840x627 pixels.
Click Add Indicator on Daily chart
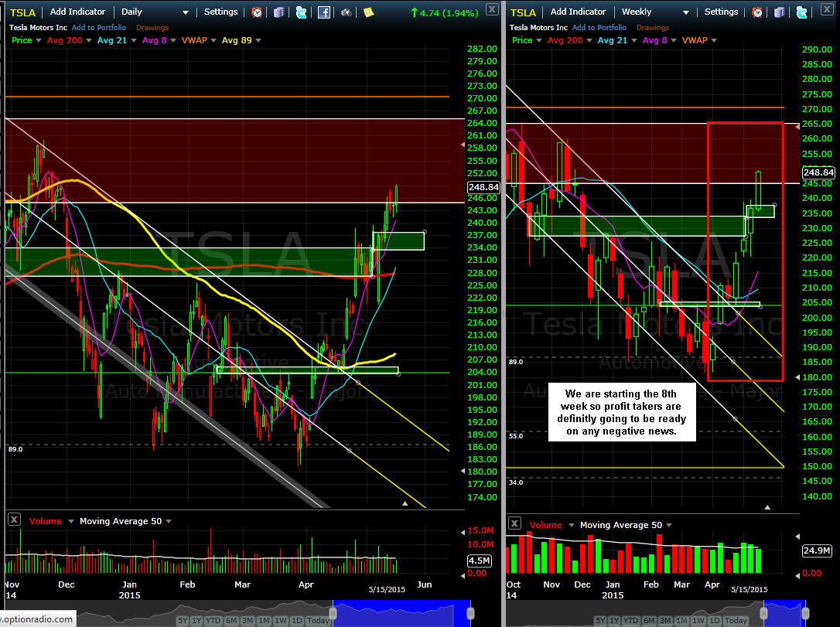pos(77,12)
